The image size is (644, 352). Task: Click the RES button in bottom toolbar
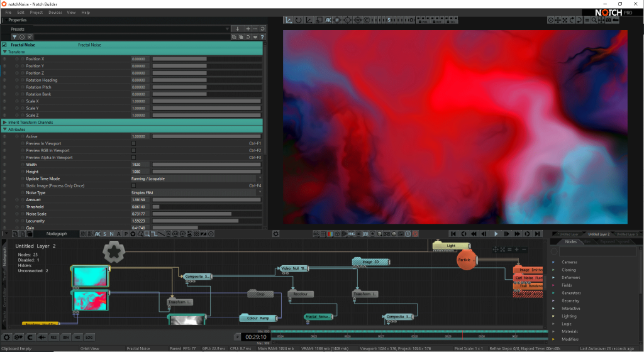coord(53,338)
